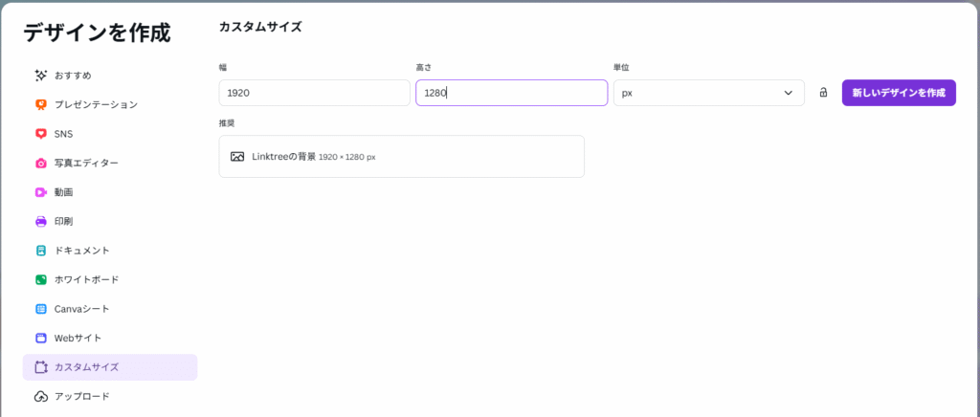This screenshot has height=417, width=980.
Task: Click the document icon for ドキュメント
Action: click(40, 251)
